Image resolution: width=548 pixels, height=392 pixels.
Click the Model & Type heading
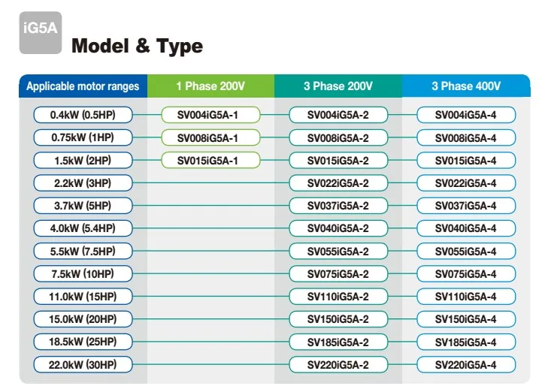coord(137,47)
